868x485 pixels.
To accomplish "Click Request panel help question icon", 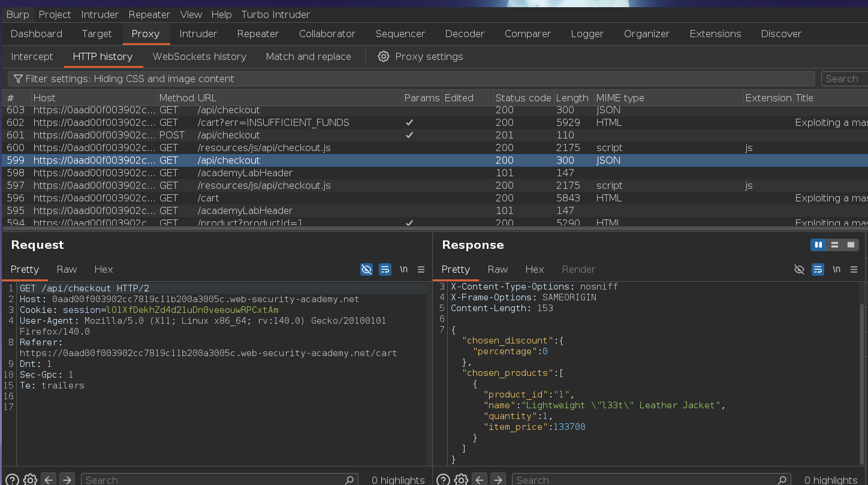I will tap(11, 480).
